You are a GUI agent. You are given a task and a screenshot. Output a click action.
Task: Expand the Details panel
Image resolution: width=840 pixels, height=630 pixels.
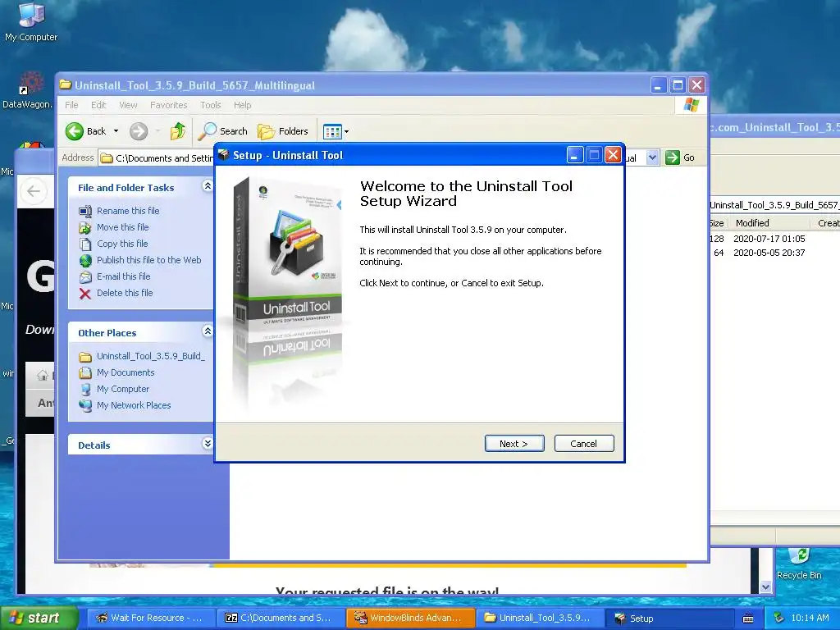click(x=208, y=443)
